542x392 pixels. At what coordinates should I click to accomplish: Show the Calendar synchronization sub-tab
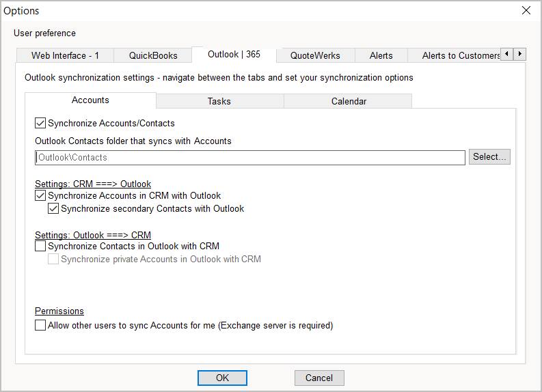click(349, 101)
